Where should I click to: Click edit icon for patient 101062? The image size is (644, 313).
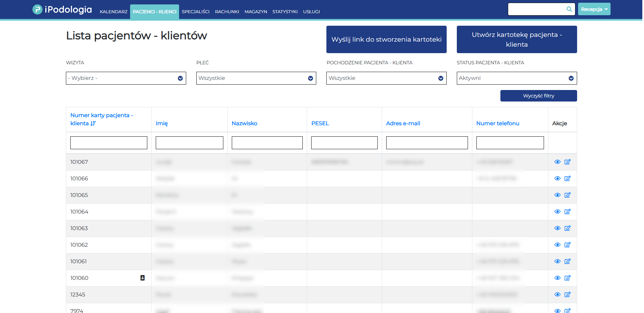pos(567,245)
